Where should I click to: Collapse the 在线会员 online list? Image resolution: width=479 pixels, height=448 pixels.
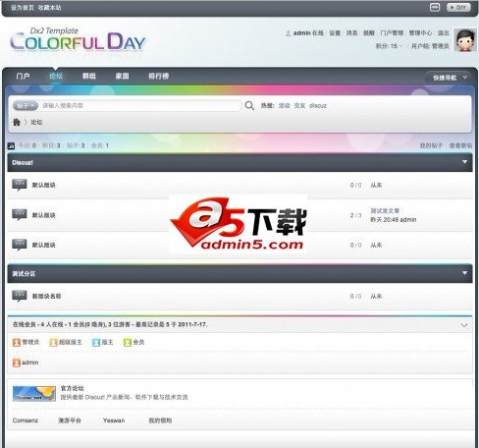464,325
